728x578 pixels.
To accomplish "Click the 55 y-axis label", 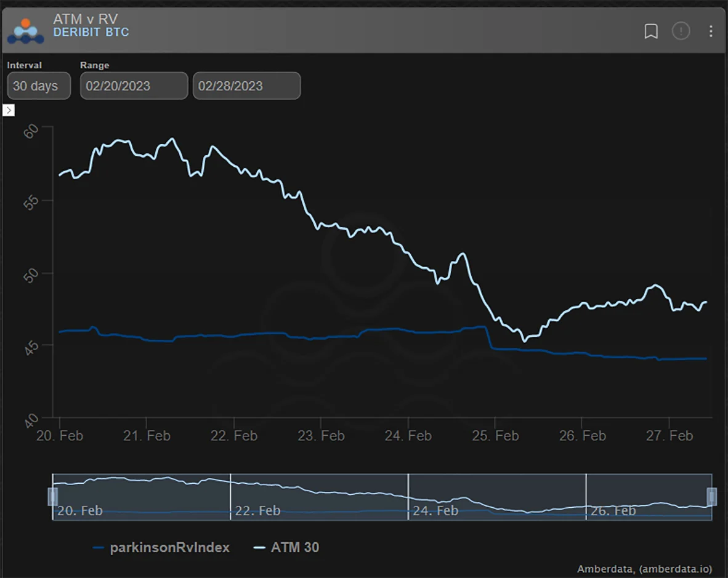I will pos(31,203).
